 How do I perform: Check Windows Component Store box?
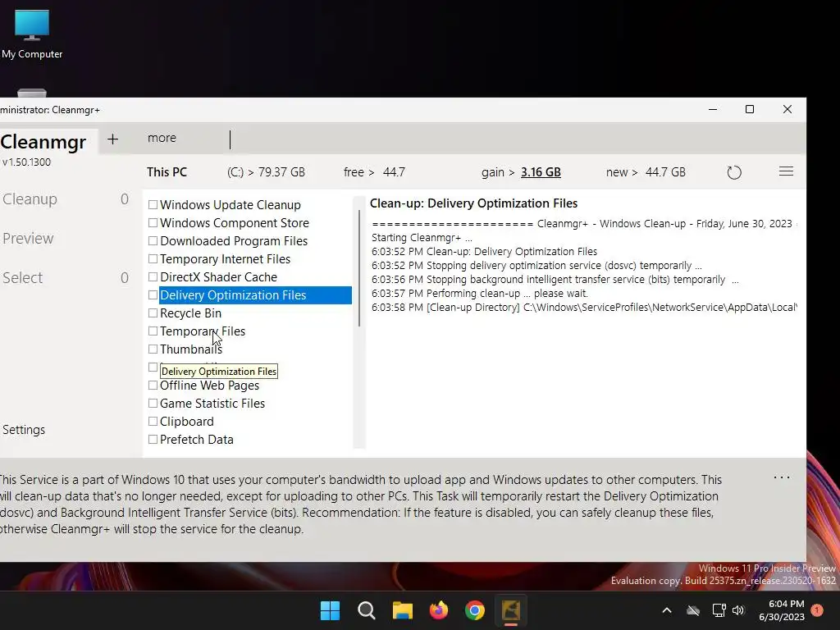(x=153, y=223)
